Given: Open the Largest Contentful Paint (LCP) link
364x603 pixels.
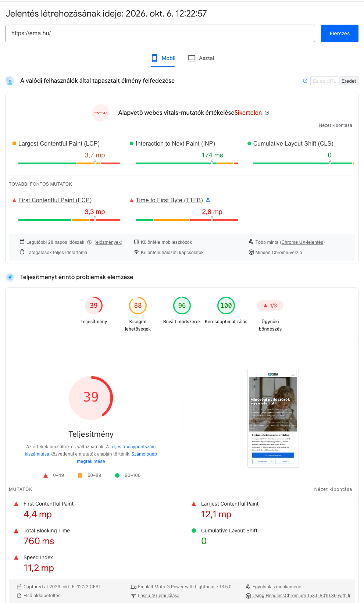Looking at the screenshot, I should pyautogui.click(x=59, y=143).
